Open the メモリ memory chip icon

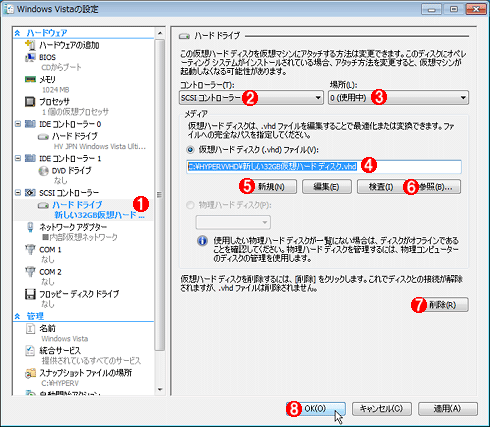coord(30,79)
